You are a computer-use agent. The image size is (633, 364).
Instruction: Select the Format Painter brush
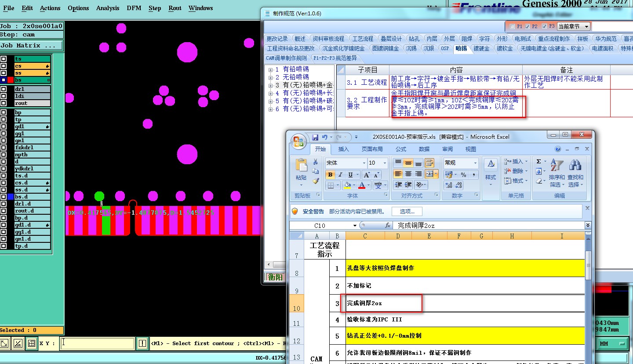pos(315,180)
